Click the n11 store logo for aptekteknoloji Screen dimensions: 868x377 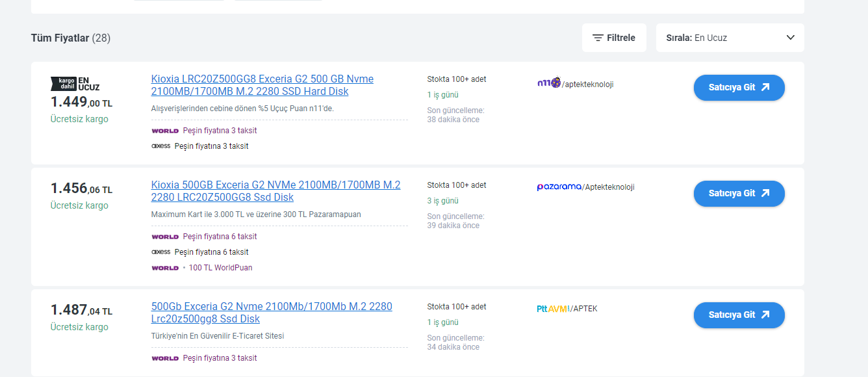(x=549, y=83)
